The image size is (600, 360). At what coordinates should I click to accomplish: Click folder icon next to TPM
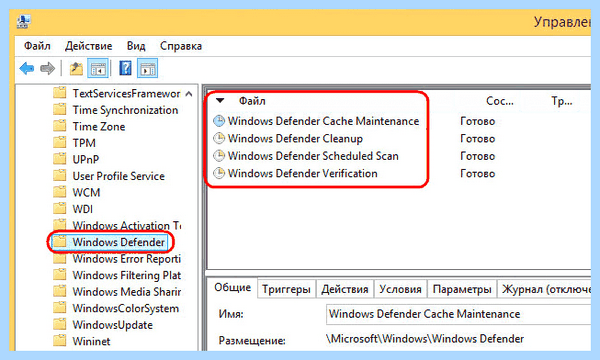(x=60, y=143)
